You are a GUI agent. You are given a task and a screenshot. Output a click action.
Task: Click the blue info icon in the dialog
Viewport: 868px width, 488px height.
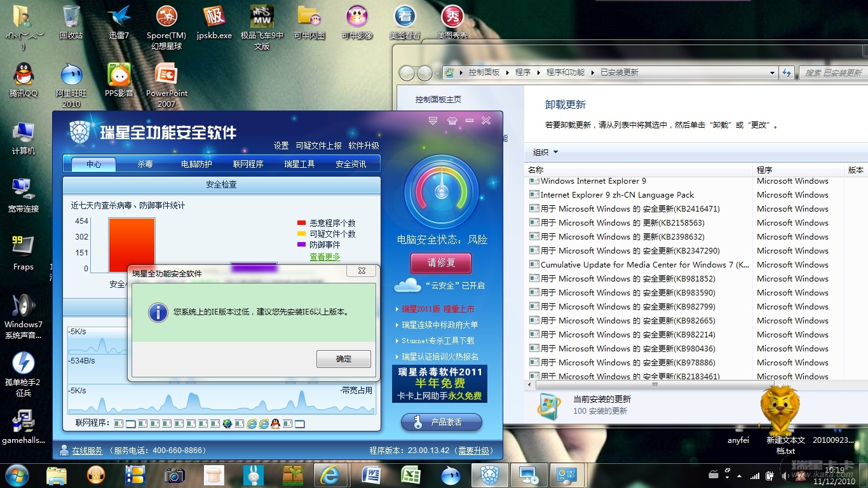158,312
